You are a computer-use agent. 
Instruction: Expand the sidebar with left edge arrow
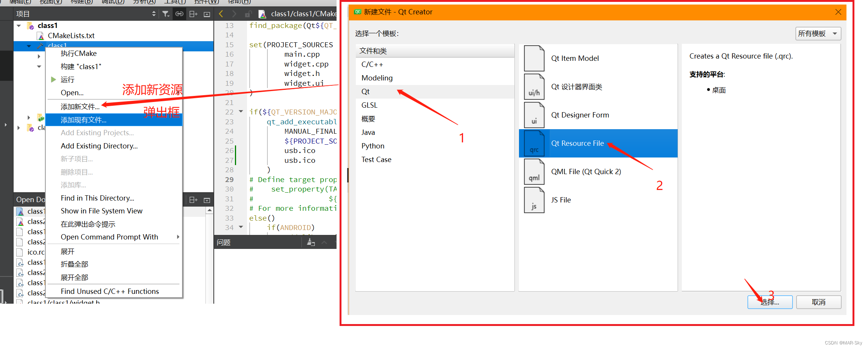click(5, 124)
